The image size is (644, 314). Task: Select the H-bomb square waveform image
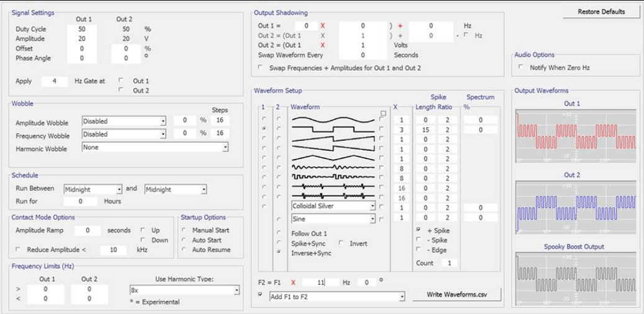click(x=333, y=196)
